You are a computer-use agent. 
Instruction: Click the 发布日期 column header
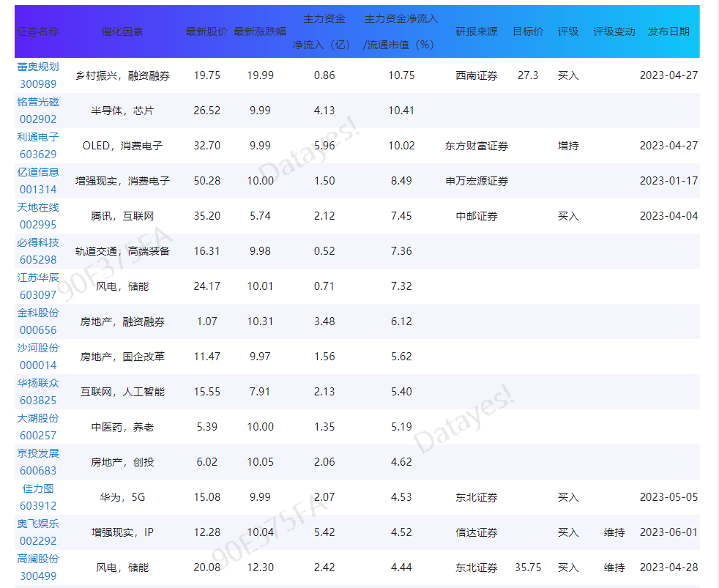(668, 31)
